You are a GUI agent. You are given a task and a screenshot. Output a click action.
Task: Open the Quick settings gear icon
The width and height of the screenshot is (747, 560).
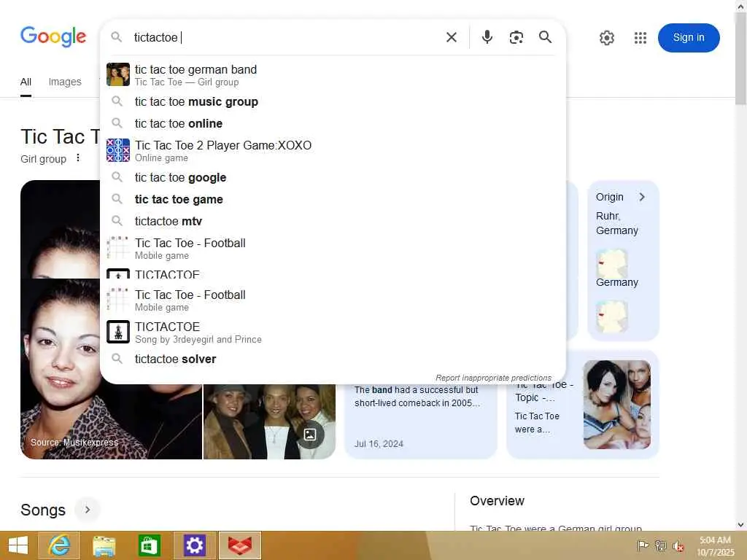[x=606, y=38]
